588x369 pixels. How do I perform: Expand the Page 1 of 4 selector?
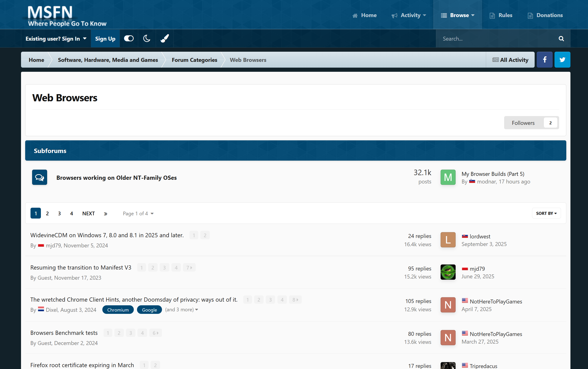pyautogui.click(x=138, y=214)
